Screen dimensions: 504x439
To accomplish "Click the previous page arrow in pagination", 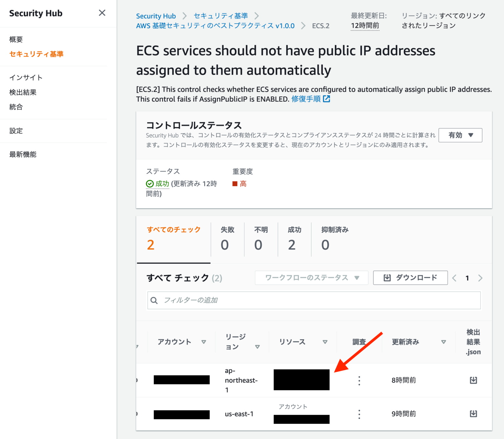I will [454, 278].
